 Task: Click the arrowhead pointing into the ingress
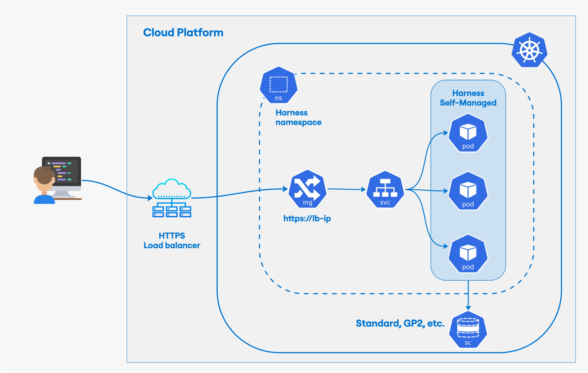pyautogui.click(x=285, y=189)
